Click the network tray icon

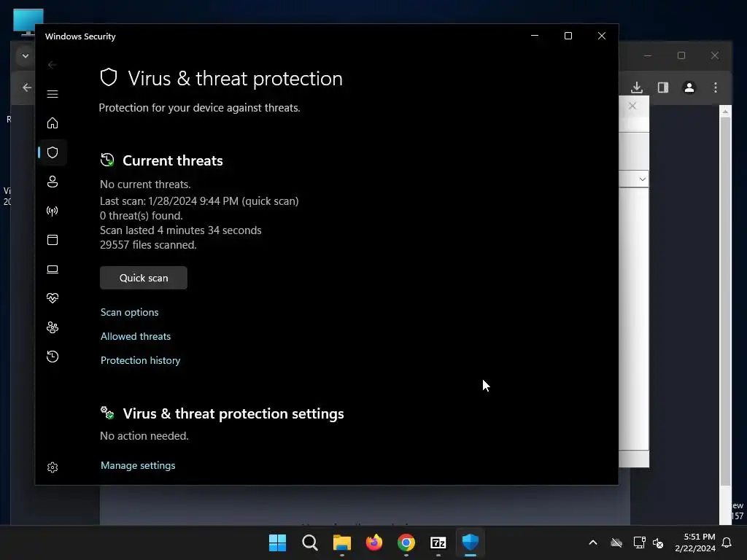point(639,542)
